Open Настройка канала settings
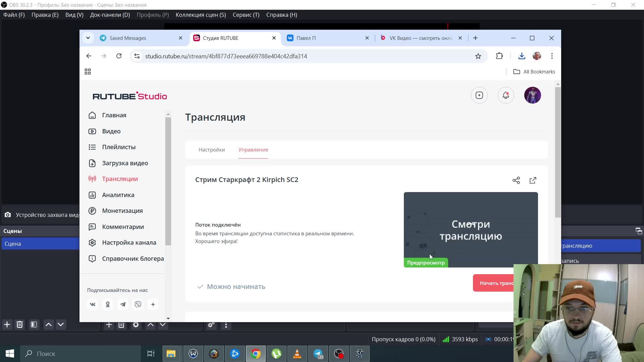The width and height of the screenshot is (644, 362). 128,242
